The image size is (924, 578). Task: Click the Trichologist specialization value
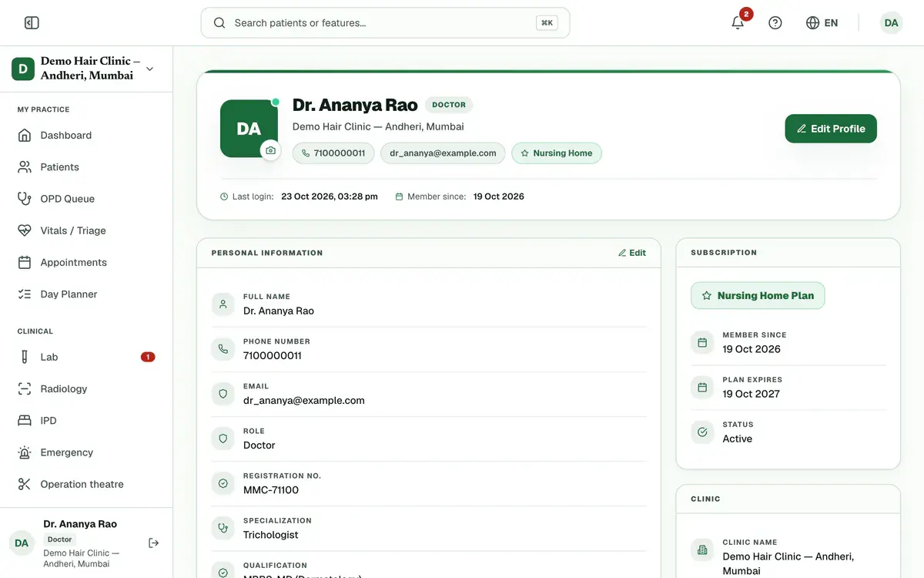point(270,535)
